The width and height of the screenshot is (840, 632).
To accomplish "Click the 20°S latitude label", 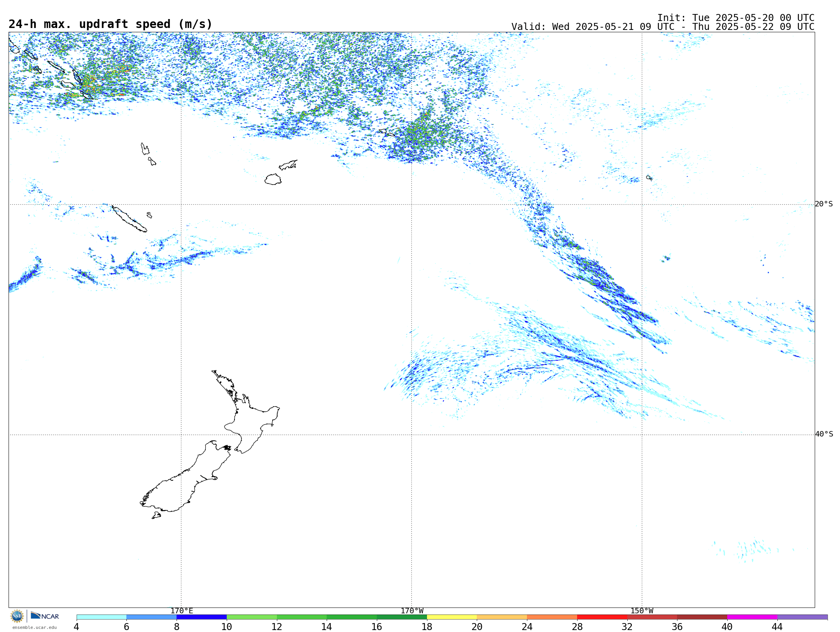I will (824, 204).
